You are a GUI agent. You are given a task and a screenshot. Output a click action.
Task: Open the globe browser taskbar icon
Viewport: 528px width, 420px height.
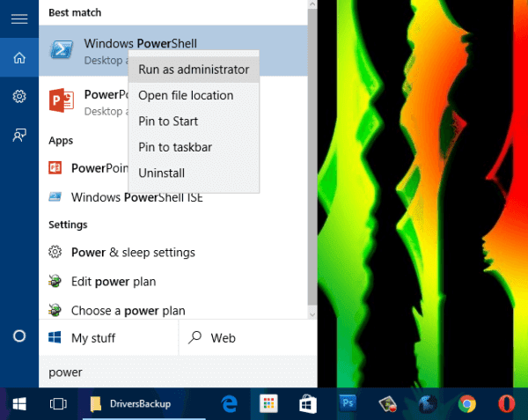428,403
